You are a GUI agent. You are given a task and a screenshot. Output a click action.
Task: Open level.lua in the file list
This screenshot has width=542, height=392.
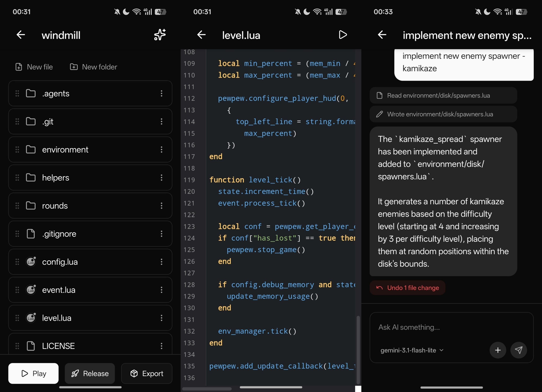point(90,318)
